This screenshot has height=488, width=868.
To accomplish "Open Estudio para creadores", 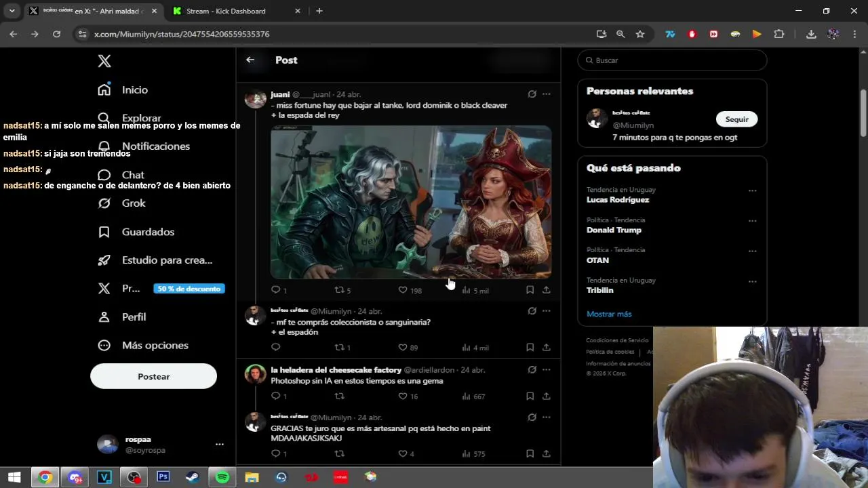I will pyautogui.click(x=155, y=260).
